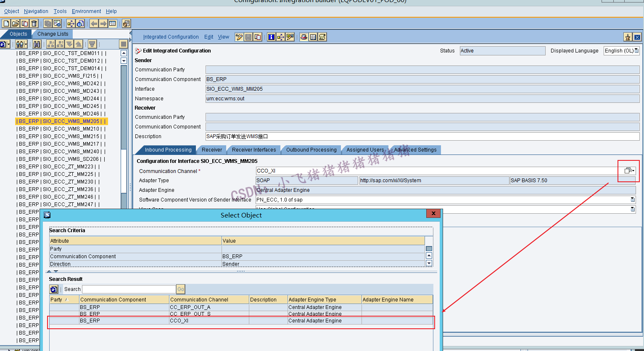Click the double down arrow expand-all icon
644x351 pixels.
pyautogui.click(x=69, y=44)
